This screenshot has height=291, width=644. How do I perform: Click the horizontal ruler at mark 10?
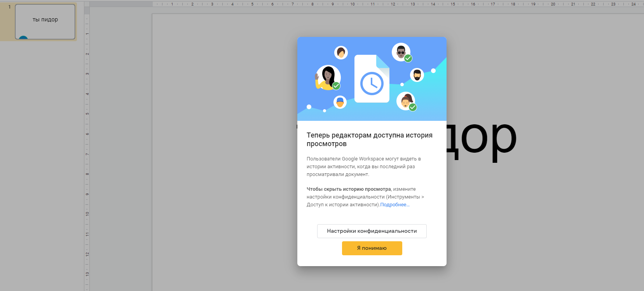[353, 4]
